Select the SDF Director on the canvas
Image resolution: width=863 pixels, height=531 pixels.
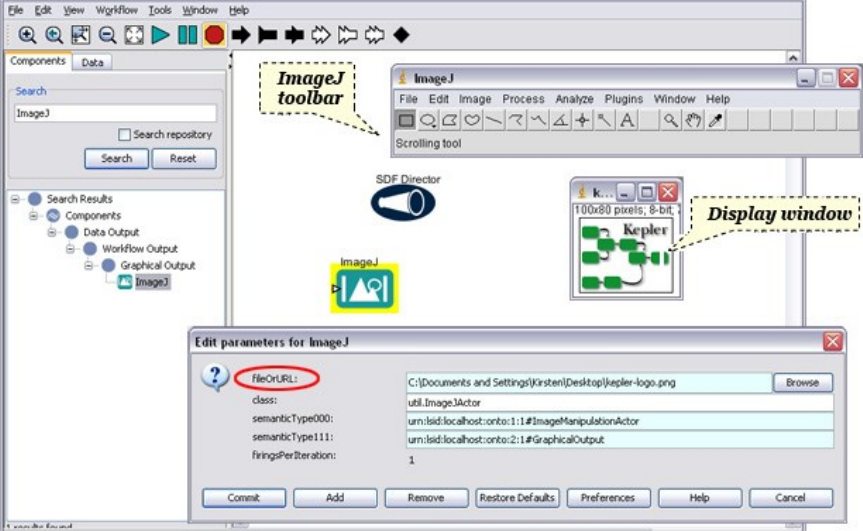403,202
